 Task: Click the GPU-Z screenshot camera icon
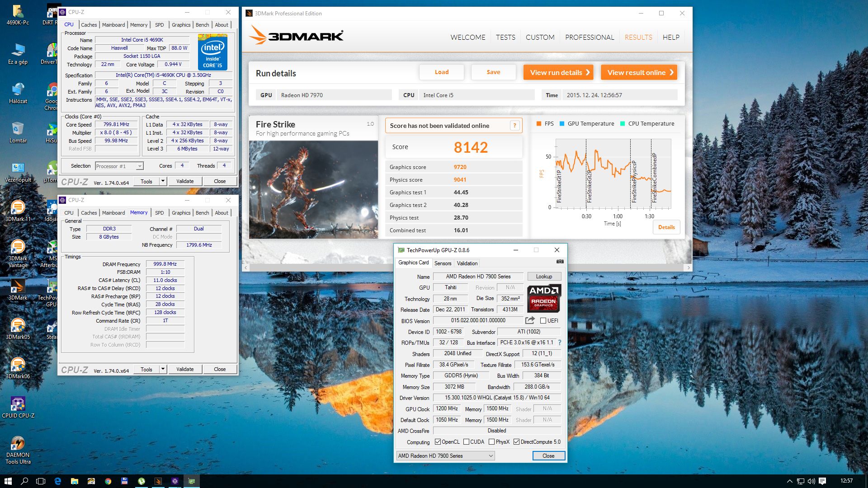pyautogui.click(x=560, y=262)
